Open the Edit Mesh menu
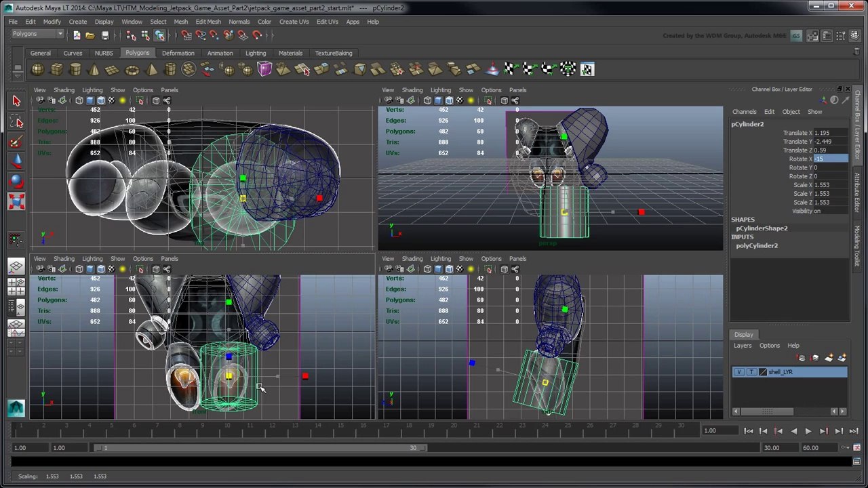 tap(208, 22)
